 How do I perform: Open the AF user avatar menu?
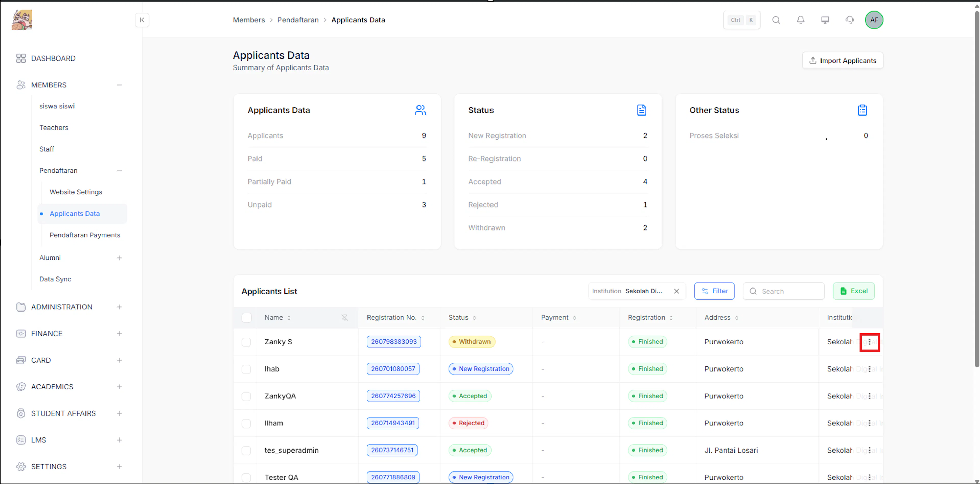874,20
